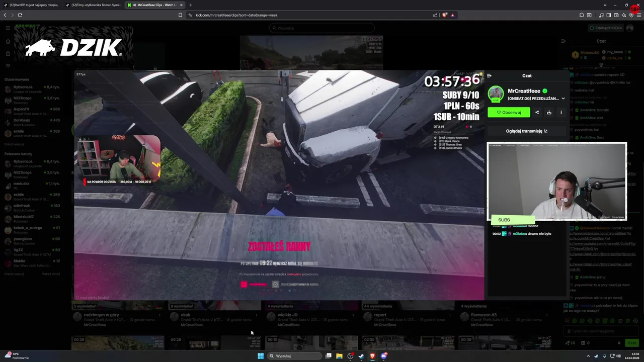The height and width of the screenshot is (362, 644).
Task: Open options menu for 'report' clip
Action: 450,315
